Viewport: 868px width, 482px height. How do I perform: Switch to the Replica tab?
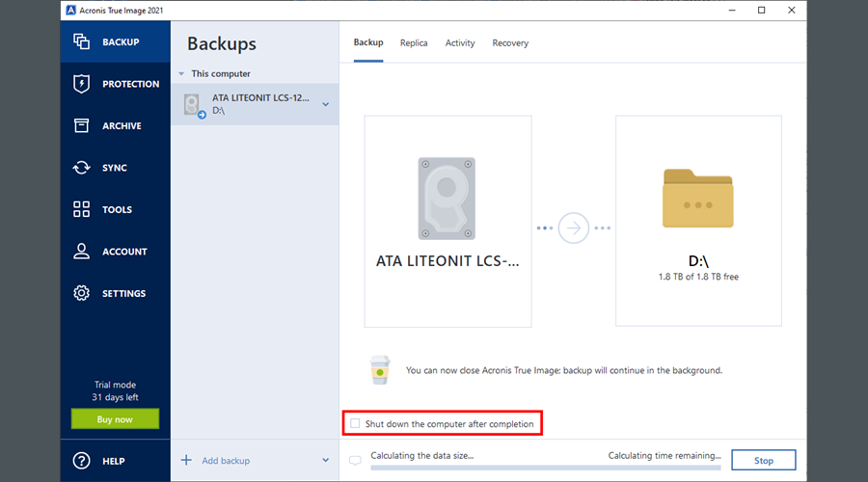coord(414,42)
